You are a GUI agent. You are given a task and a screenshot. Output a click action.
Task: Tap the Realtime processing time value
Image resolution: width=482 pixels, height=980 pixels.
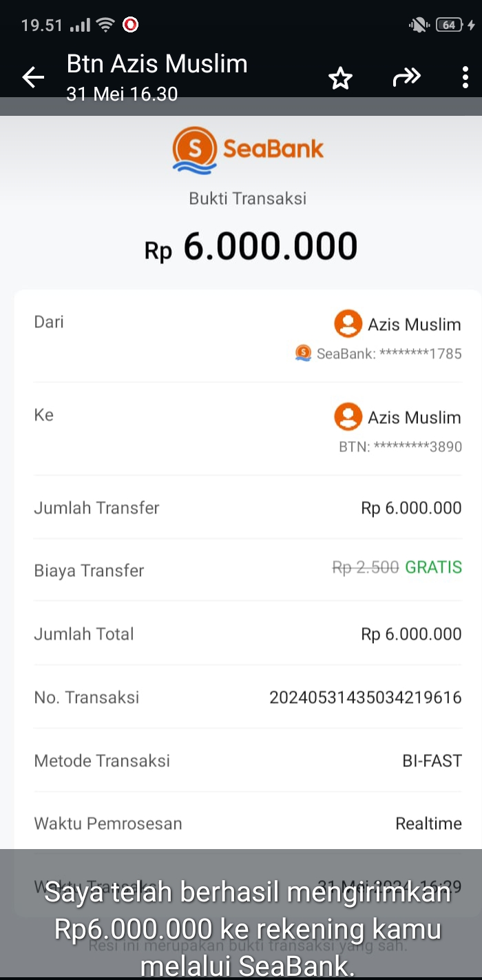pos(428,824)
